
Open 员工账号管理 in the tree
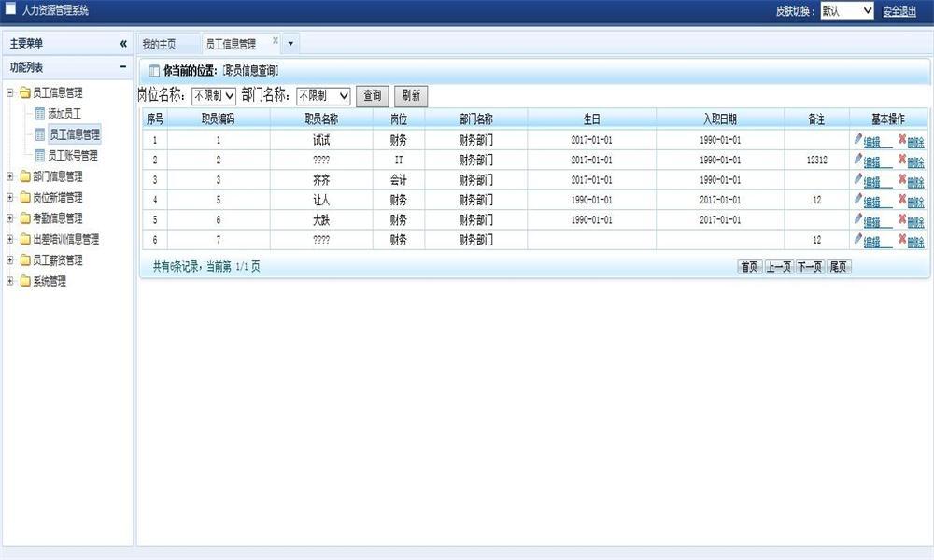pyautogui.click(x=72, y=155)
